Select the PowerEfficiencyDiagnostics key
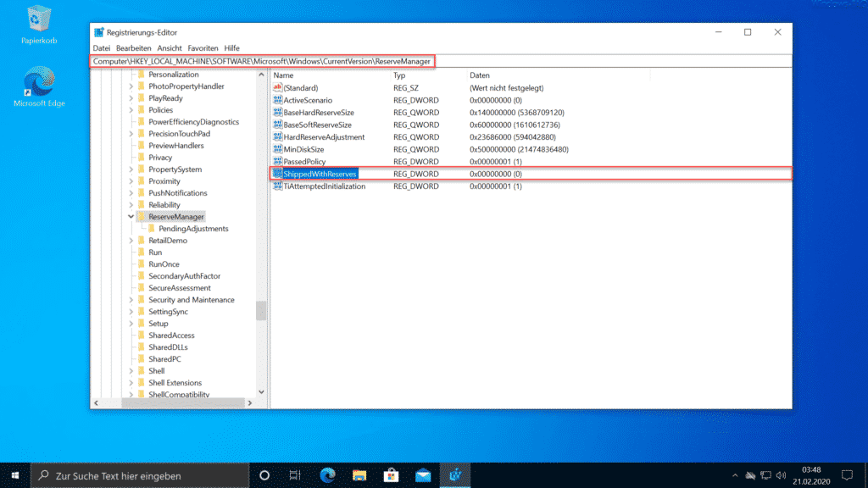 point(194,122)
